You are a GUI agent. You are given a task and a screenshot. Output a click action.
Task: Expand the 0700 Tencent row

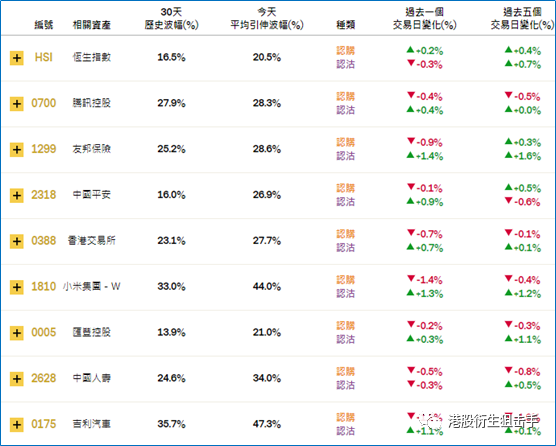(x=17, y=104)
